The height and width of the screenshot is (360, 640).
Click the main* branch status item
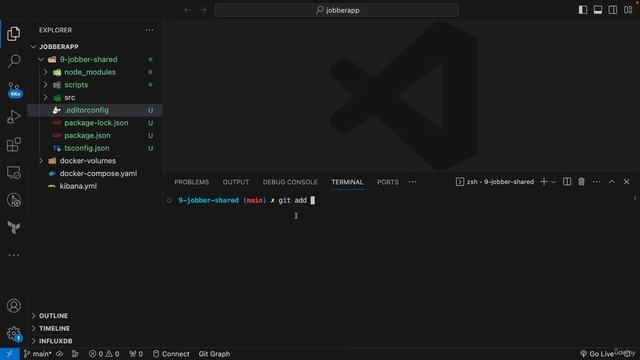[38, 354]
